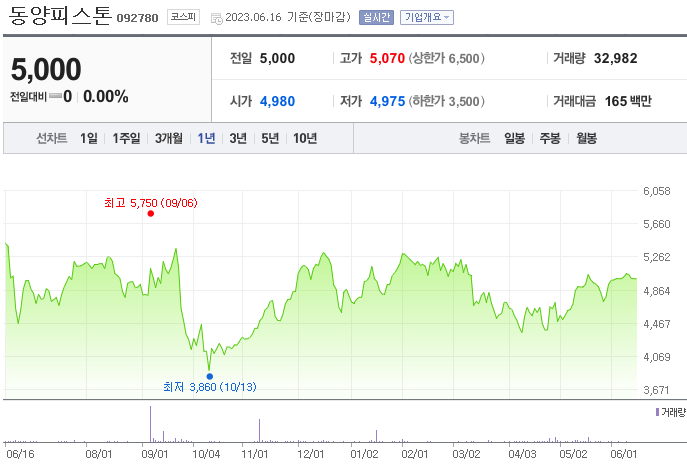Click the 선차트 label
Viewport: 687px width, 473px height.
click(52, 138)
